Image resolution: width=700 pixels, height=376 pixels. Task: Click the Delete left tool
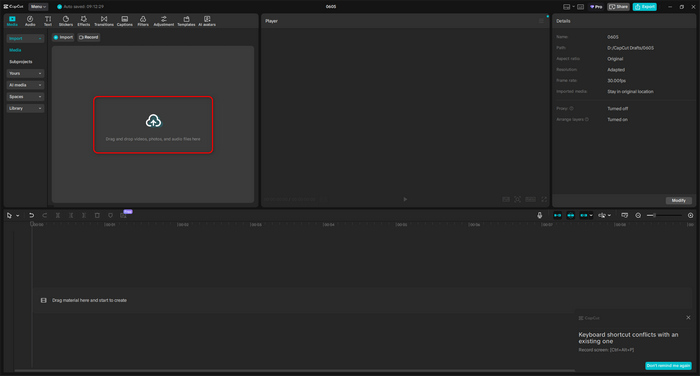(71, 215)
